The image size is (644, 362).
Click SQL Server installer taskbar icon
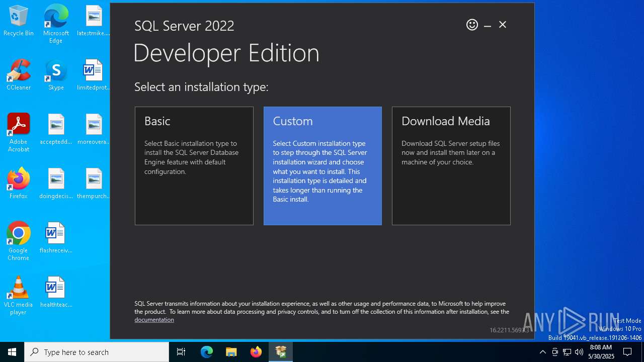[281, 352]
